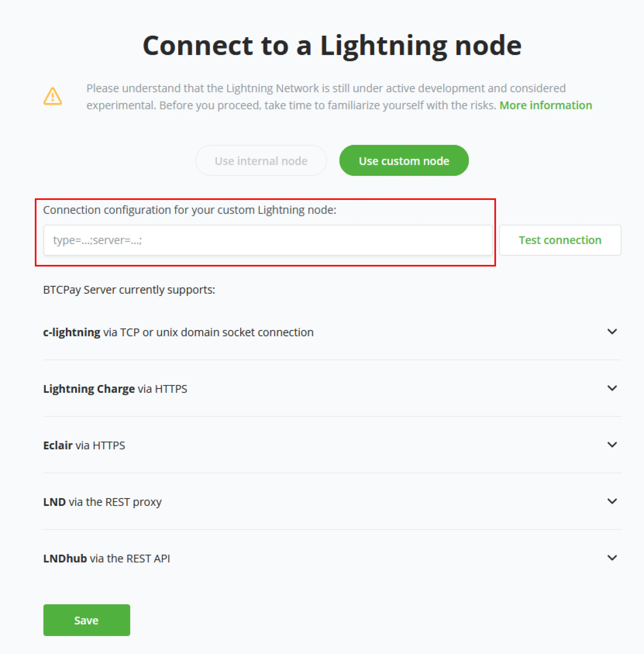This screenshot has width=644, height=654.
Task: Expand LNDhub via the REST API text
Action: [107, 558]
